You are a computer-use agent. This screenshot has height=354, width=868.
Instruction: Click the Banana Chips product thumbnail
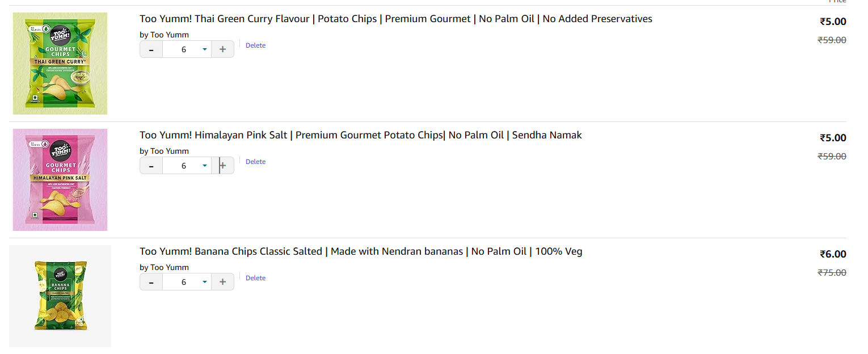pyautogui.click(x=60, y=296)
